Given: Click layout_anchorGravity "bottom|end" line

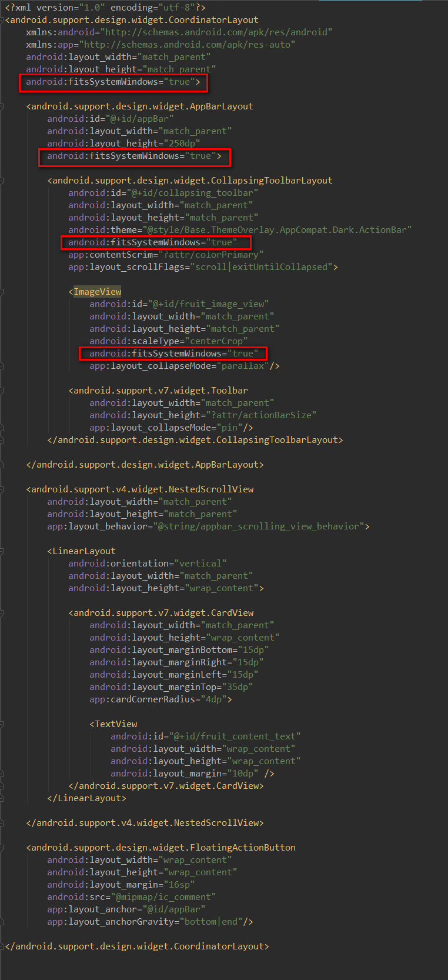Looking at the screenshot, I should [x=150, y=922].
